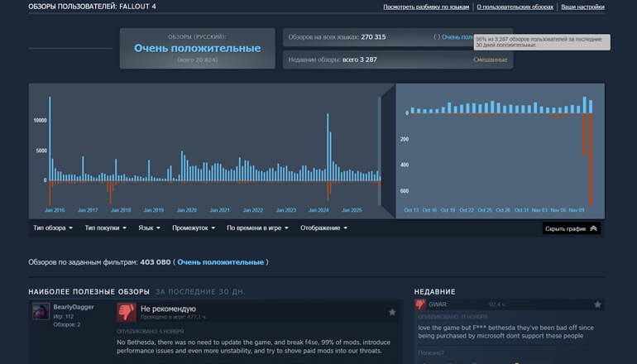
Task: Click the star icon on BearlyDagger's review
Action: point(392,312)
